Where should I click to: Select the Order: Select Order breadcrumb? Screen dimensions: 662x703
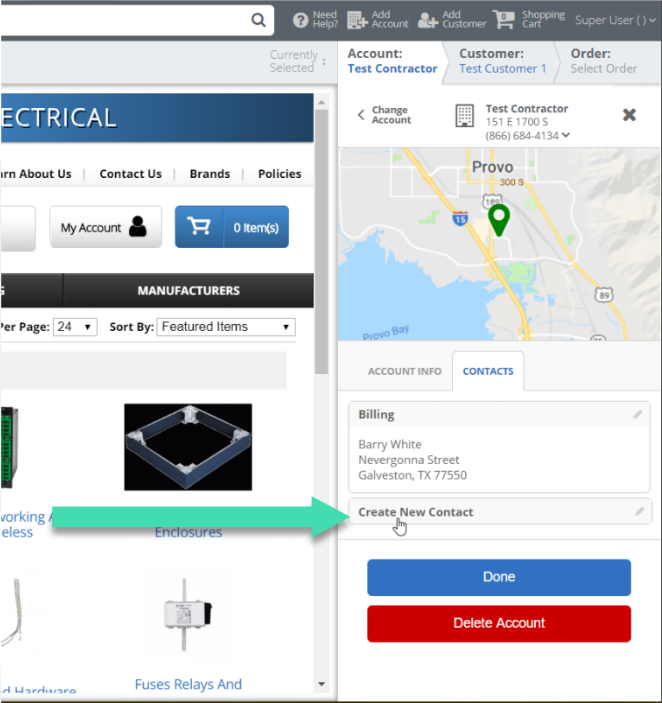(603, 61)
